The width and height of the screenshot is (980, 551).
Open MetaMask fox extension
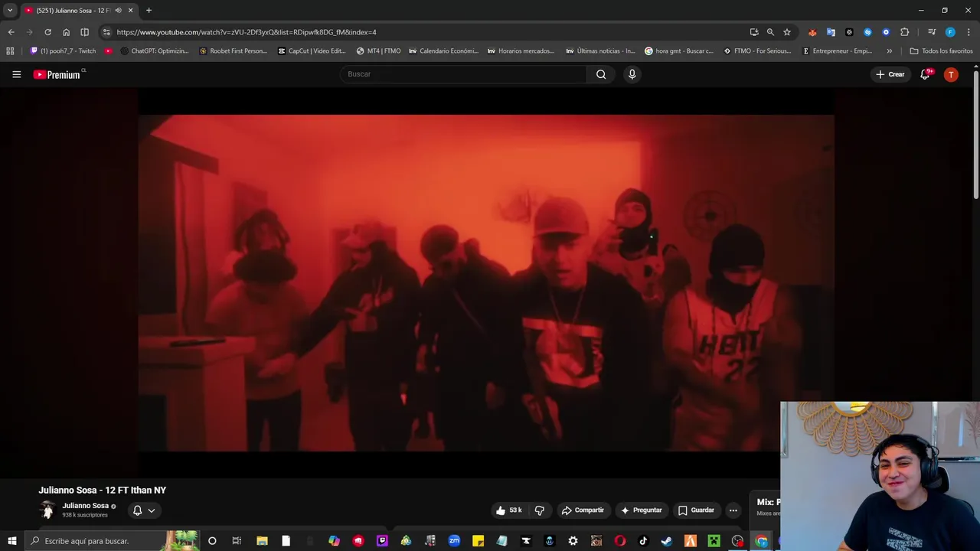pos(812,32)
